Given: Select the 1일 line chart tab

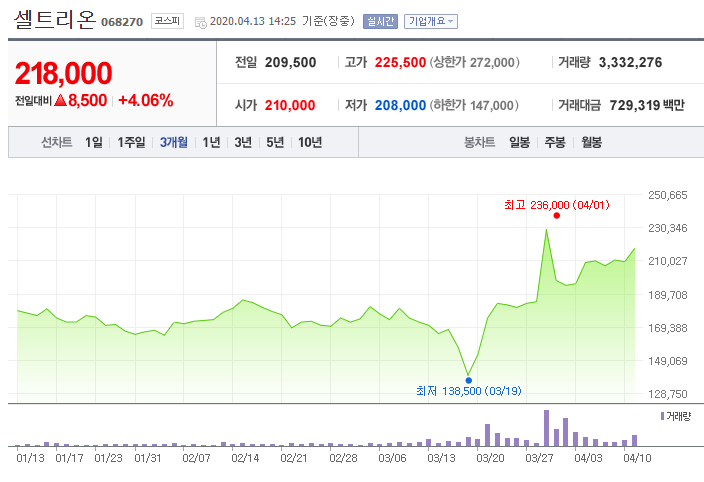Looking at the screenshot, I should point(94,142).
